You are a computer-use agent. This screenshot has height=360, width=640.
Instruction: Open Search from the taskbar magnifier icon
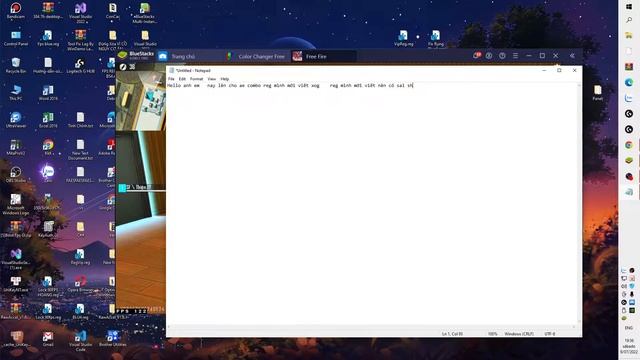tap(629, 20)
